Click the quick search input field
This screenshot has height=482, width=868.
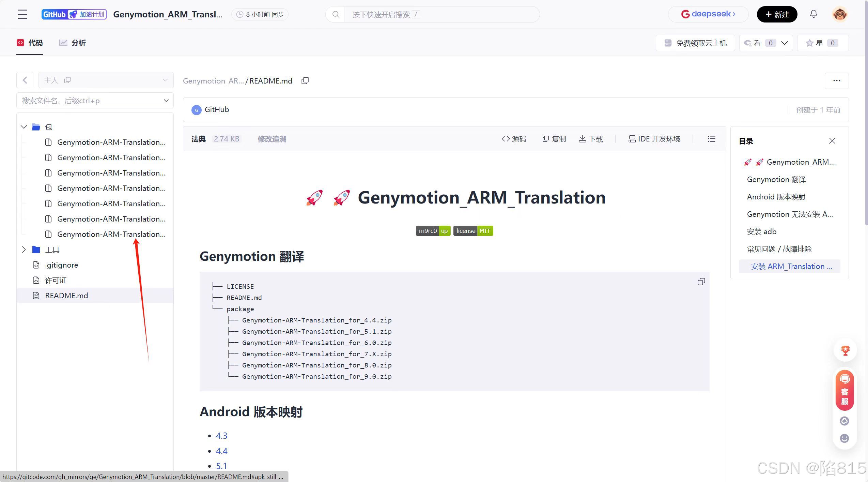pyautogui.click(x=439, y=14)
